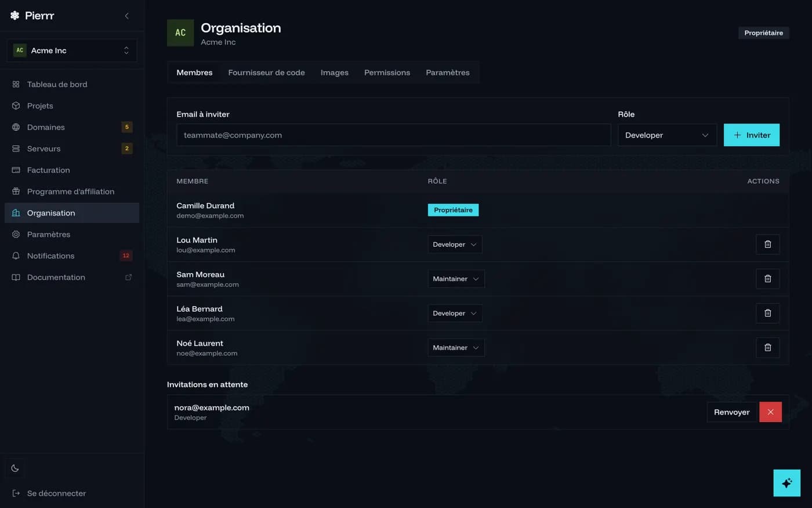Open the Documentation external link

click(72, 278)
